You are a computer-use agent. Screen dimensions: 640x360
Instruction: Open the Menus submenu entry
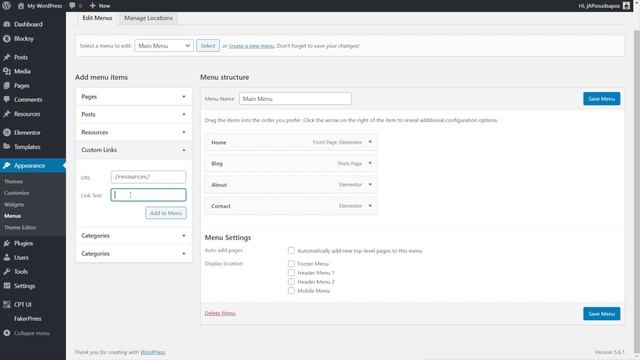pos(12,216)
